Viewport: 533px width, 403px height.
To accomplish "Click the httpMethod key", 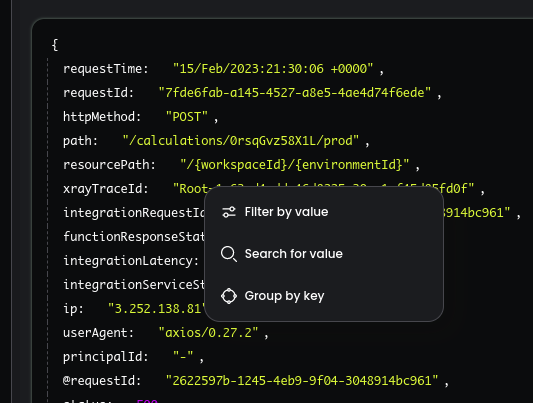I will tap(102, 117).
